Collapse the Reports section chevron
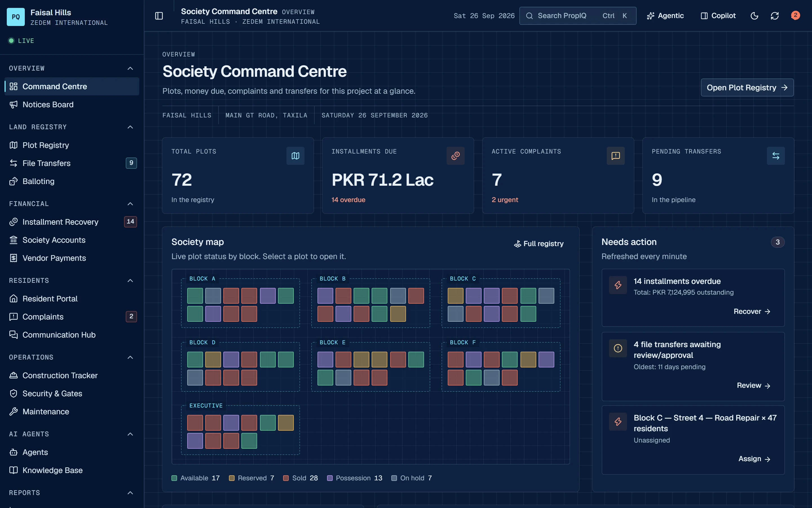This screenshot has height=508, width=812. [130, 493]
